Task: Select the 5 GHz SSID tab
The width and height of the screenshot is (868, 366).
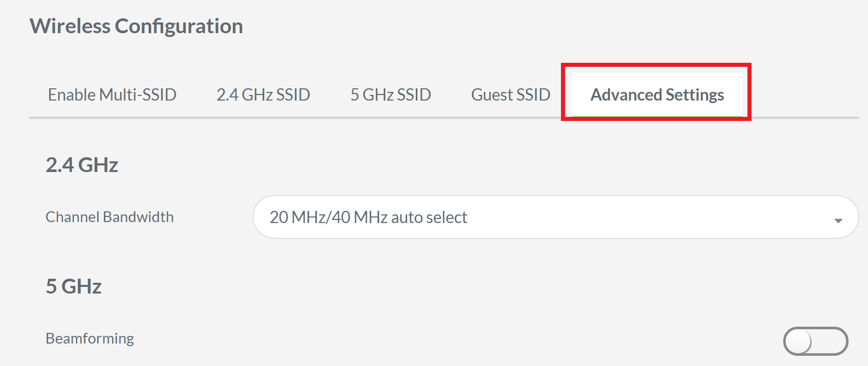Action: coord(390,94)
